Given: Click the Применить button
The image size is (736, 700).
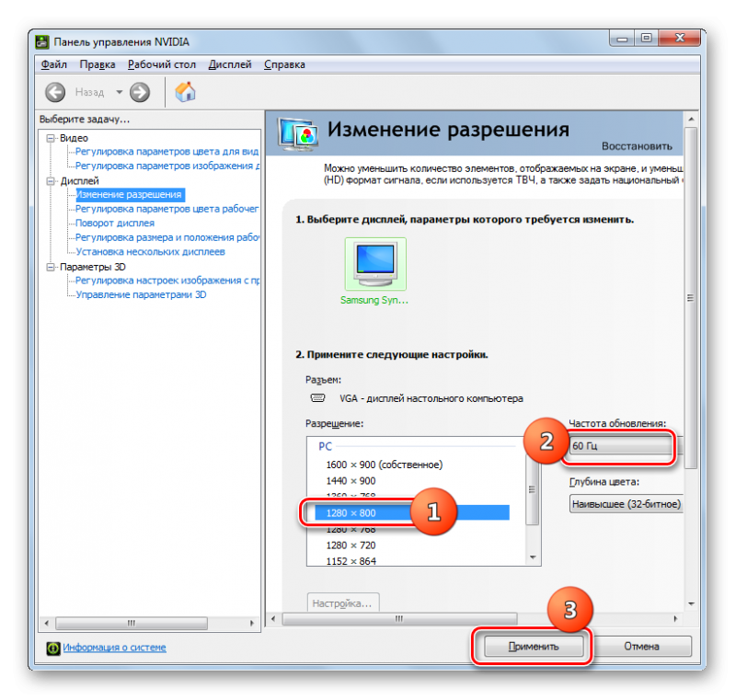Looking at the screenshot, I should 534,647.
